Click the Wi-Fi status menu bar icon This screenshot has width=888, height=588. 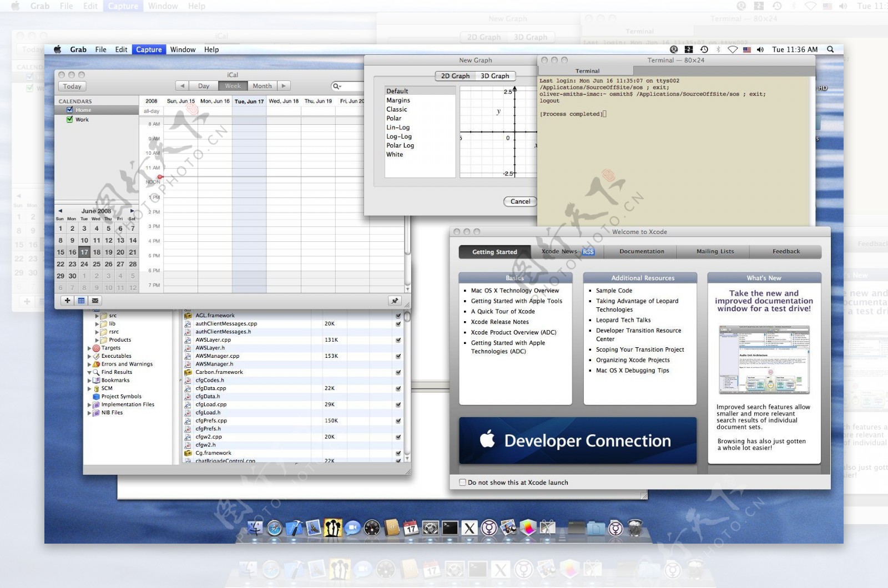click(x=733, y=49)
